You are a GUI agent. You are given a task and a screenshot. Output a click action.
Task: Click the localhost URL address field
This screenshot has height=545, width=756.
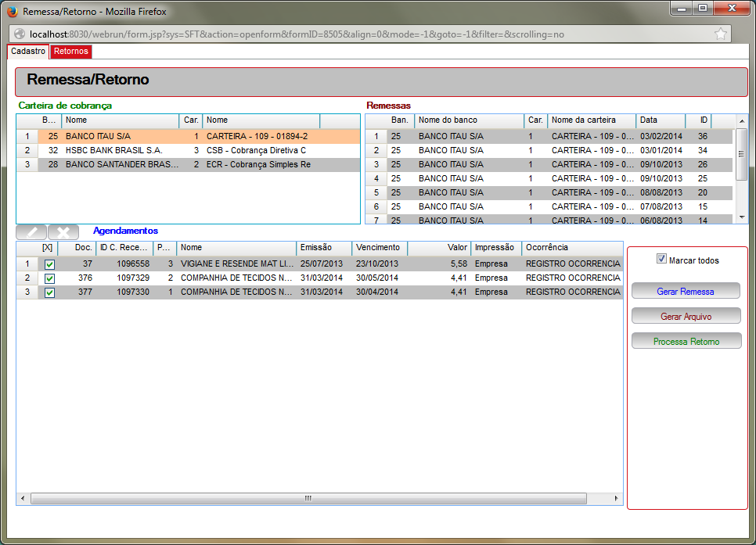pyautogui.click(x=369, y=34)
